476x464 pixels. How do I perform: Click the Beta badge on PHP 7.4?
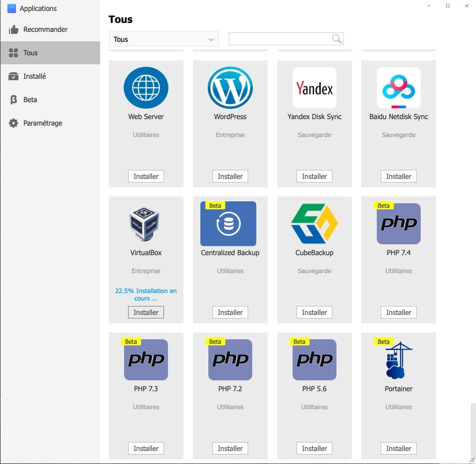click(383, 205)
